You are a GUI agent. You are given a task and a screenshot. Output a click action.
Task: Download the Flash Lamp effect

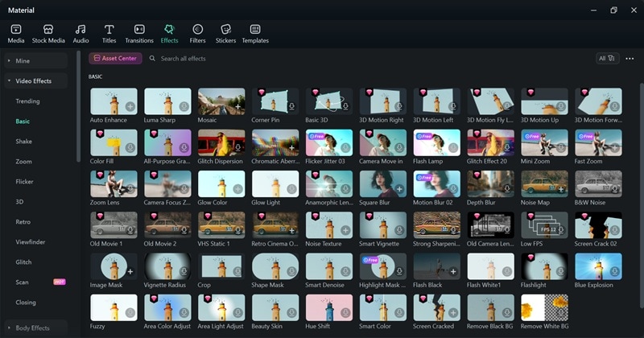(453, 148)
